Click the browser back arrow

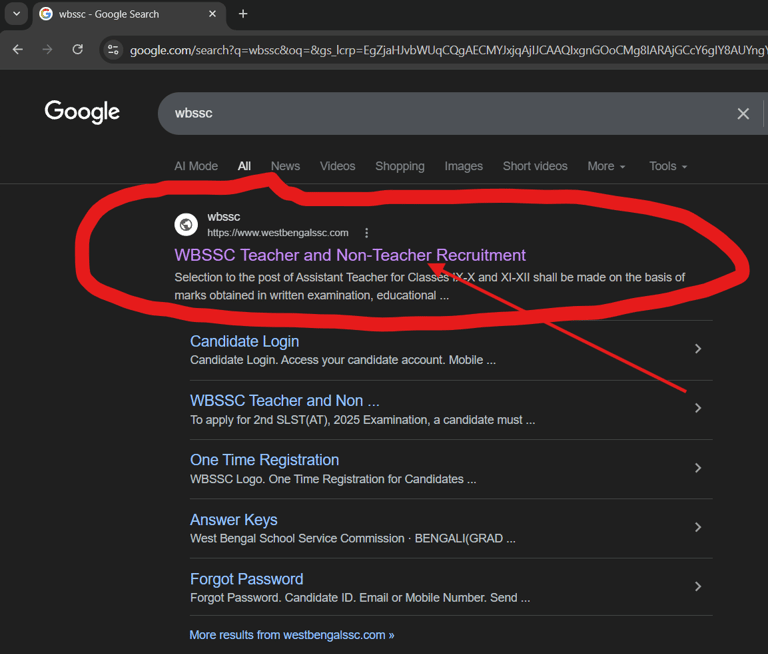pyautogui.click(x=18, y=49)
